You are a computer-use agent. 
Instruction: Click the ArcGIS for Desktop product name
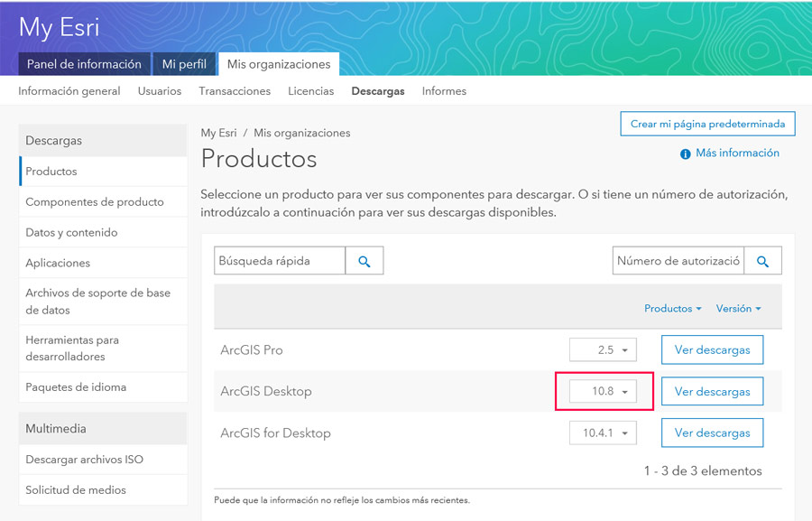[x=275, y=433]
